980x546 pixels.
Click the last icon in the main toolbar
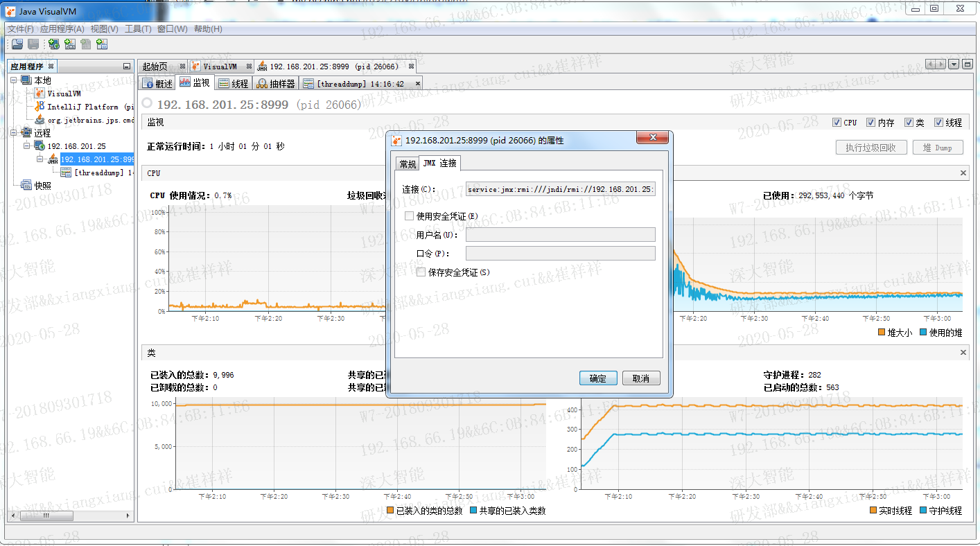(102, 44)
